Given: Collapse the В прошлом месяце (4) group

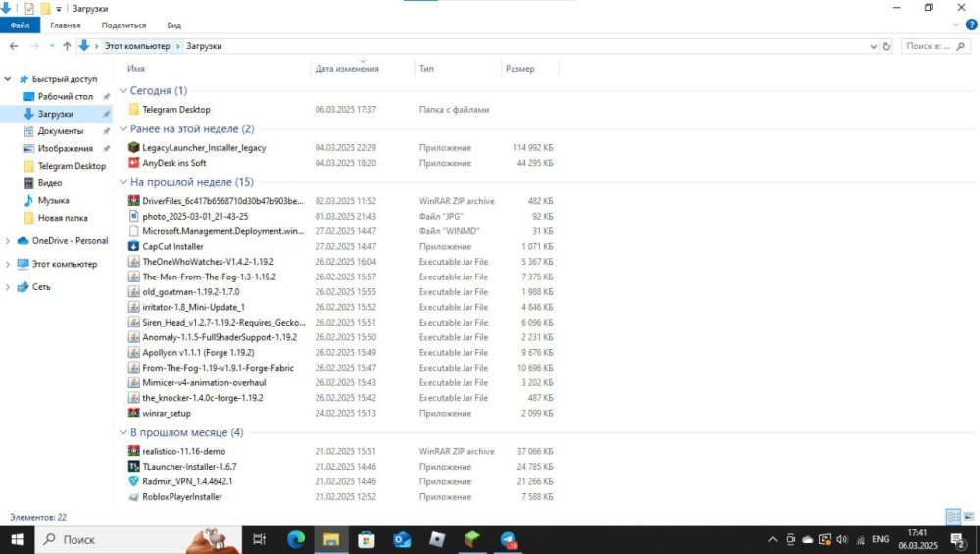Looking at the screenshot, I should click(123, 432).
